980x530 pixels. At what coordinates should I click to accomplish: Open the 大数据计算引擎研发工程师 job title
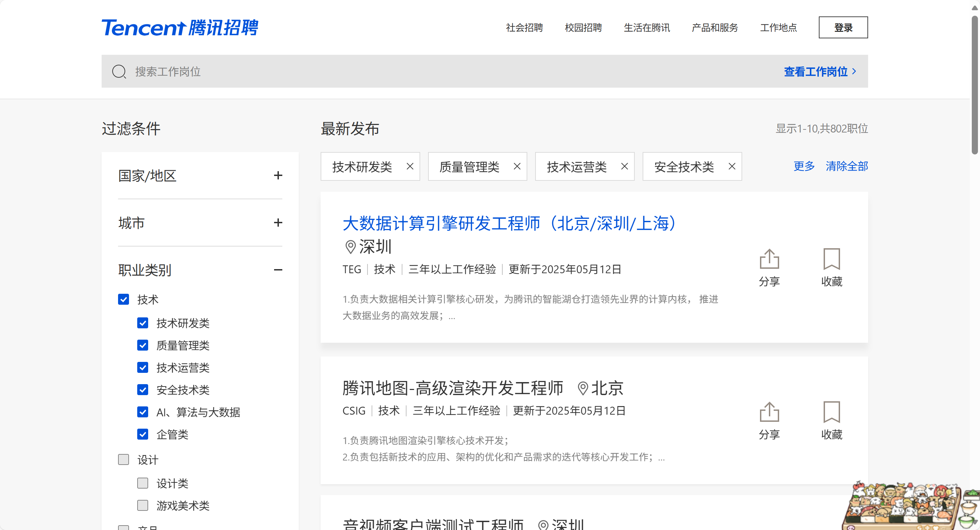510,223
